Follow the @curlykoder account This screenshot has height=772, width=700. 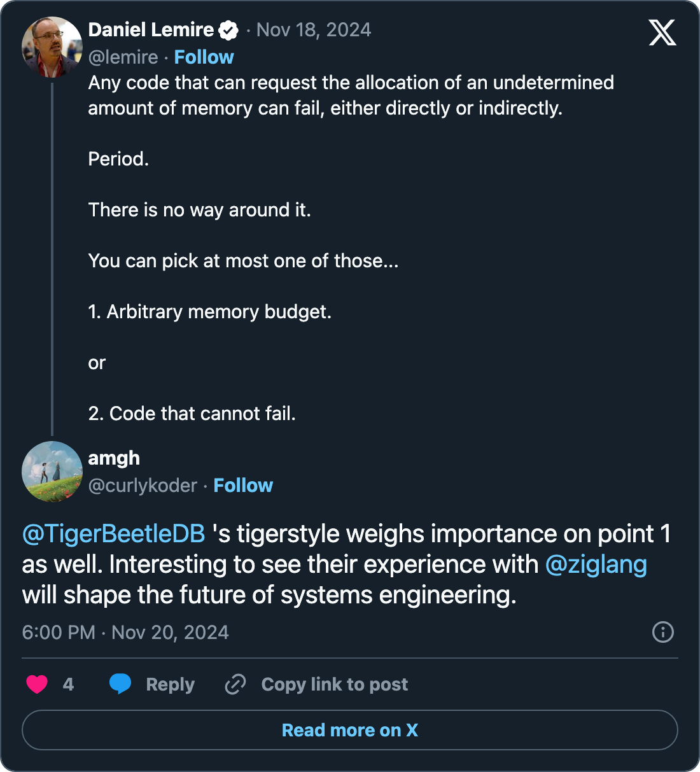(243, 486)
